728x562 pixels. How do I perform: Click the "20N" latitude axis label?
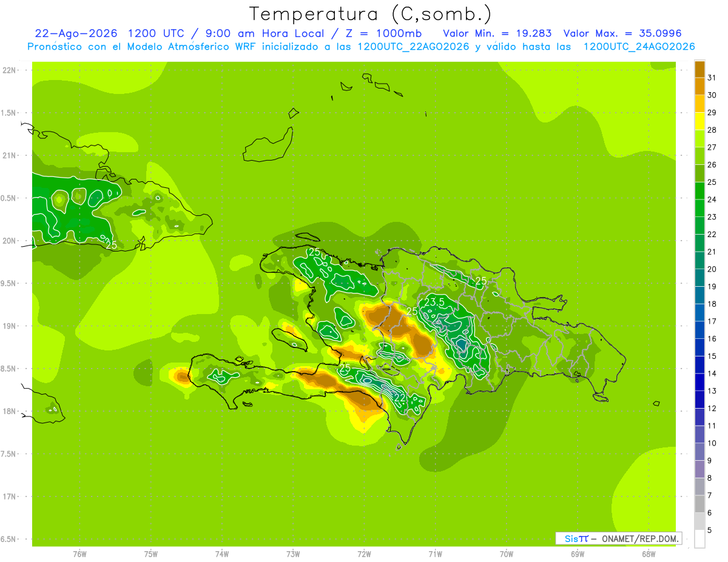click(8, 241)
